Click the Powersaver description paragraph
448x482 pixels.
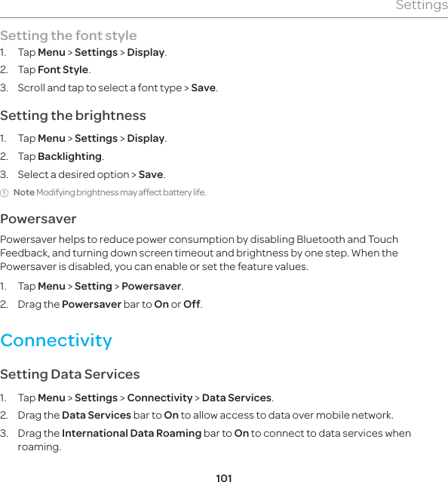[199, 253]
